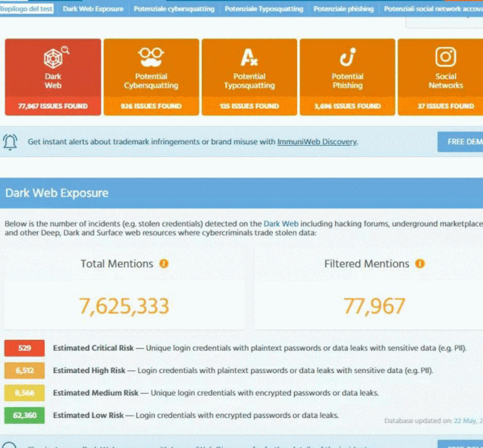Click the Dark Web link in description

pyautogui.click(x=281, y=224)
